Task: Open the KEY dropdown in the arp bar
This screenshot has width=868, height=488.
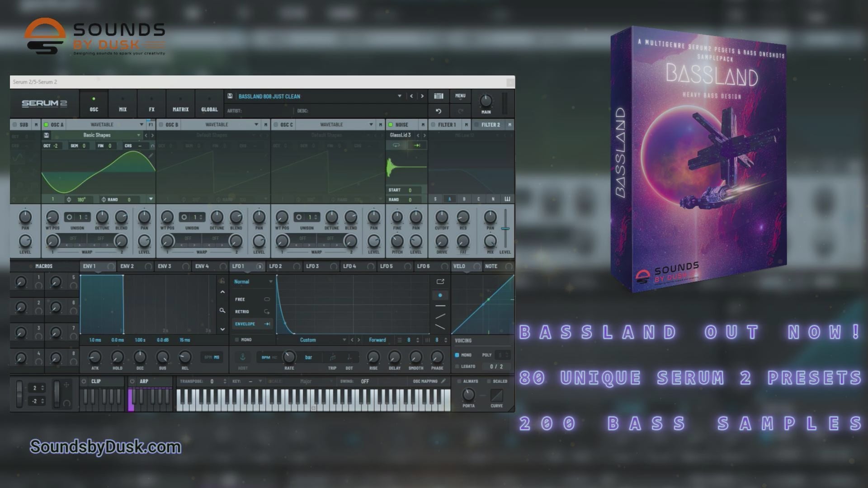Action: pyautogui.click(x=260, y=381)
